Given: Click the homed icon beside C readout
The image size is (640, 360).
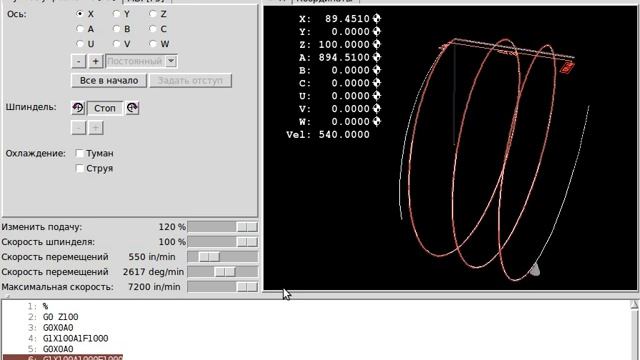Looking at the screenshot, I should pos(376,83).
